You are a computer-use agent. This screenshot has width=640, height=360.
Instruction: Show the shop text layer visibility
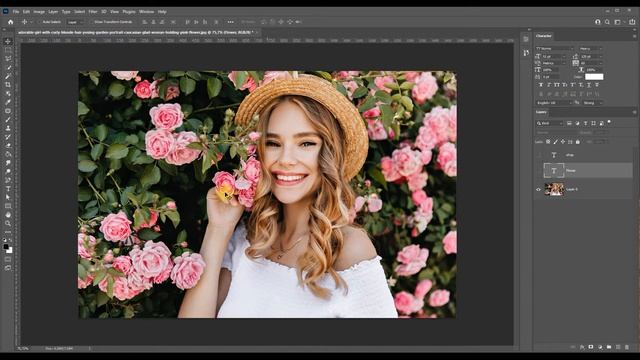(x=538, y=155)
